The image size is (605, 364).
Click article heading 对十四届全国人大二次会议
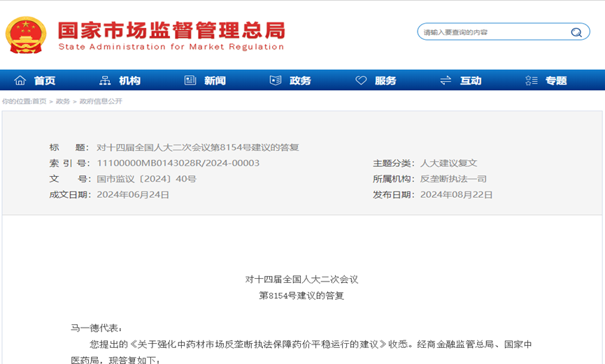click(x=301, y=279)
